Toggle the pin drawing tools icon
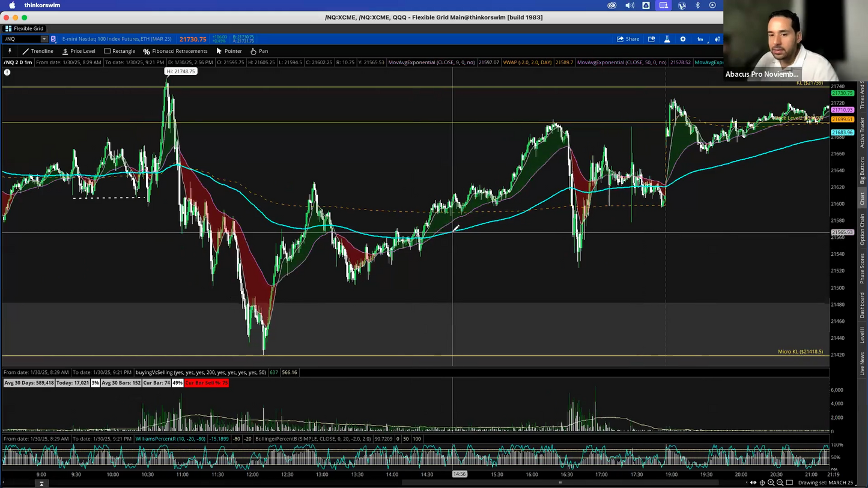868x488 pixels. click(x=10, y=51)
